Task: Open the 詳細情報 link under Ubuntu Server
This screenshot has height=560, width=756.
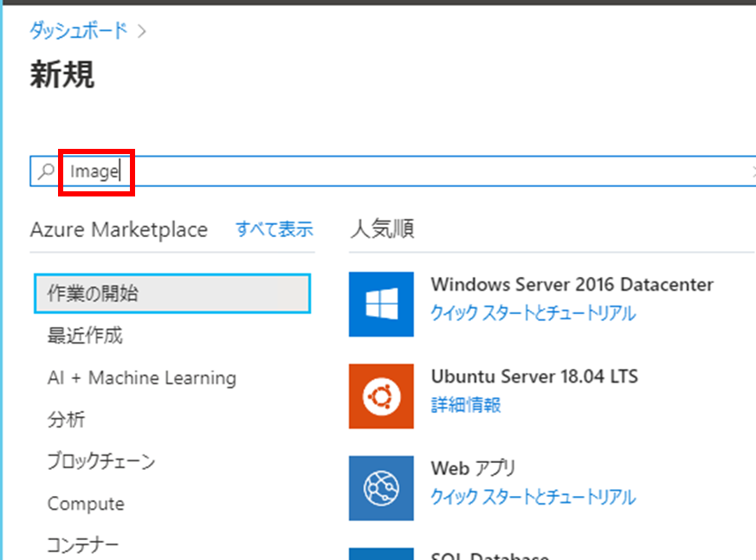Action: (x=466, y=405)
